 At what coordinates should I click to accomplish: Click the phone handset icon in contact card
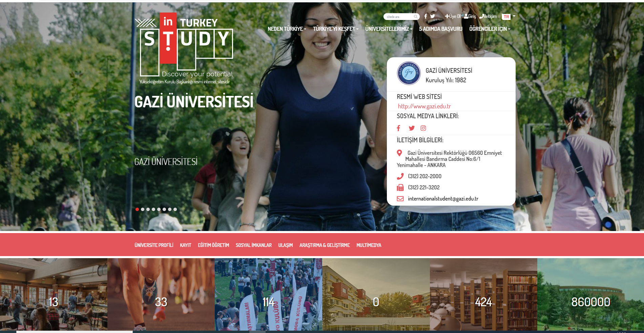point(400,176)
